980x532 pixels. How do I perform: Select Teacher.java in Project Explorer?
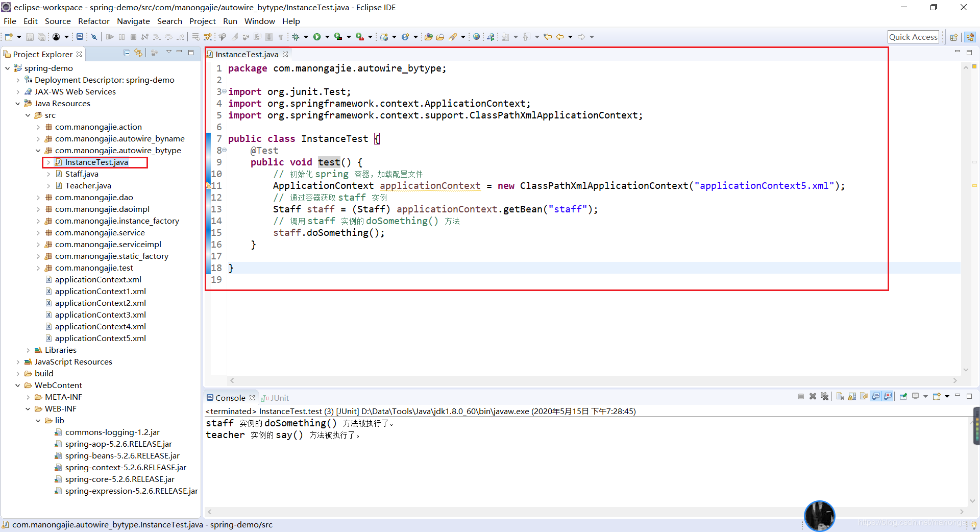click(x=88, y=185)
